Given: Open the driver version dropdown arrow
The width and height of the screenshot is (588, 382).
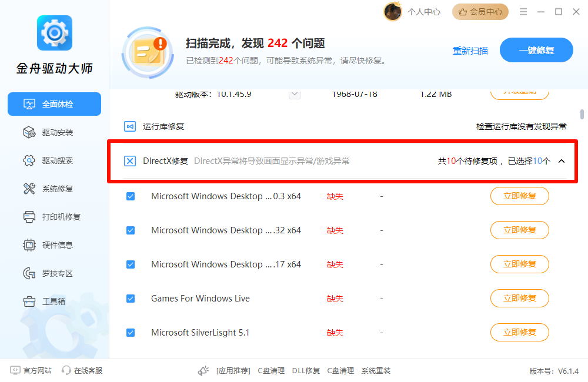Looking at the screenshot, I should click(295, 93).
